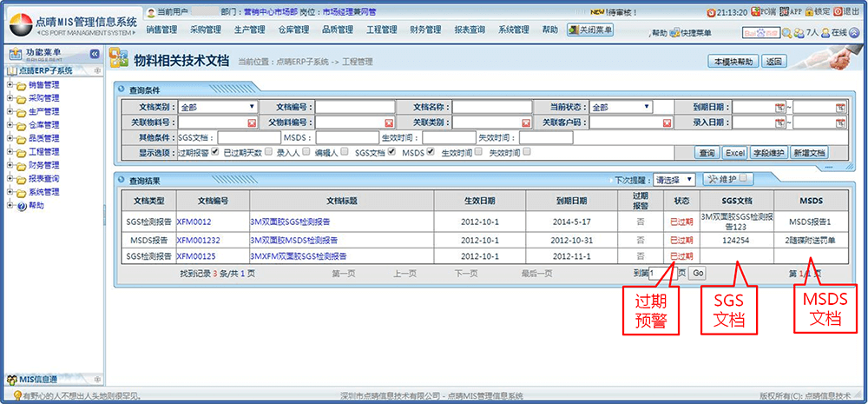The image size is (868, 404).
Task: Click the collapse arrow icon next to 在线
Action: [x=854, y=32]
